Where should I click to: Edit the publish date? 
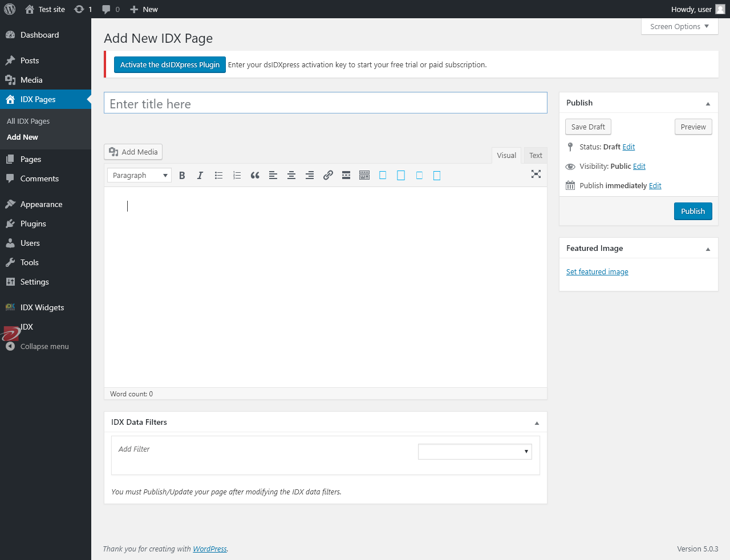(x=655, y=185)
